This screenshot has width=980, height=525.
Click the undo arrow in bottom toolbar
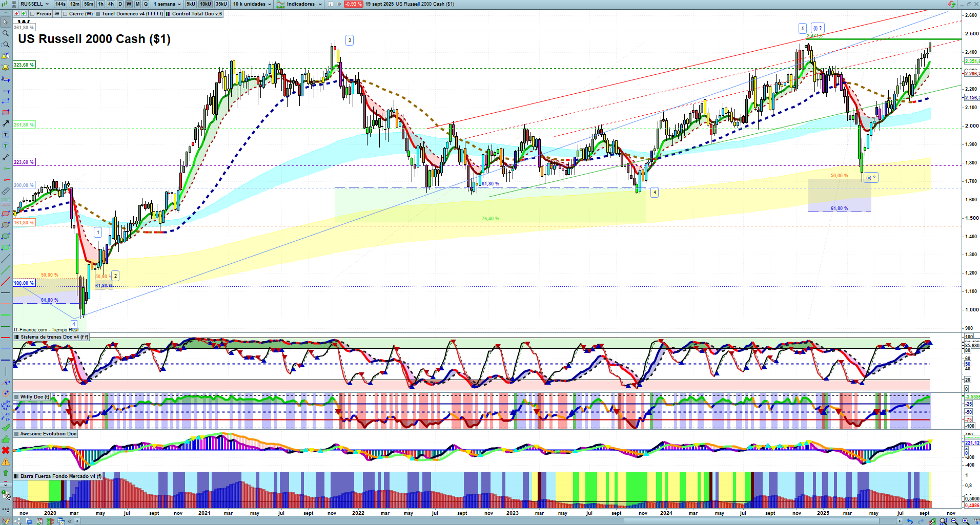click(x=909, y=521)
